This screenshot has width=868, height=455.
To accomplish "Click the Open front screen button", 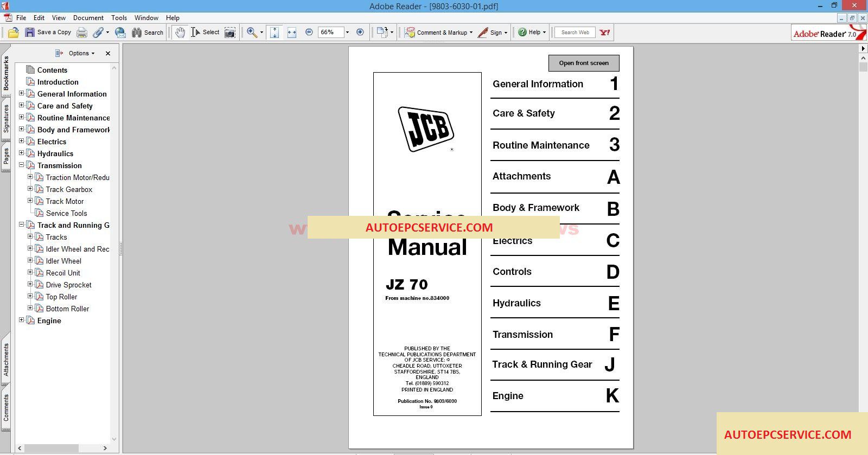I will [584, 63].
